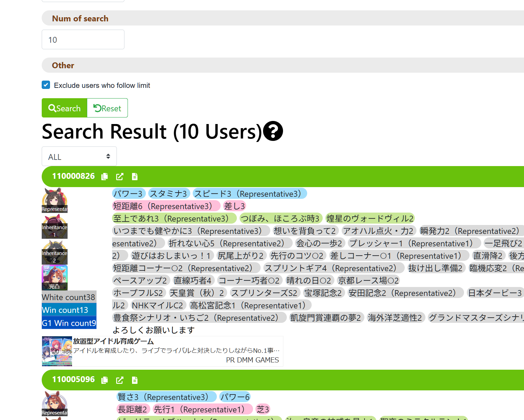Screen dimensions: 524x420
Task: Select the 直線巧者4 tag
Action: [x=193, y=280]
